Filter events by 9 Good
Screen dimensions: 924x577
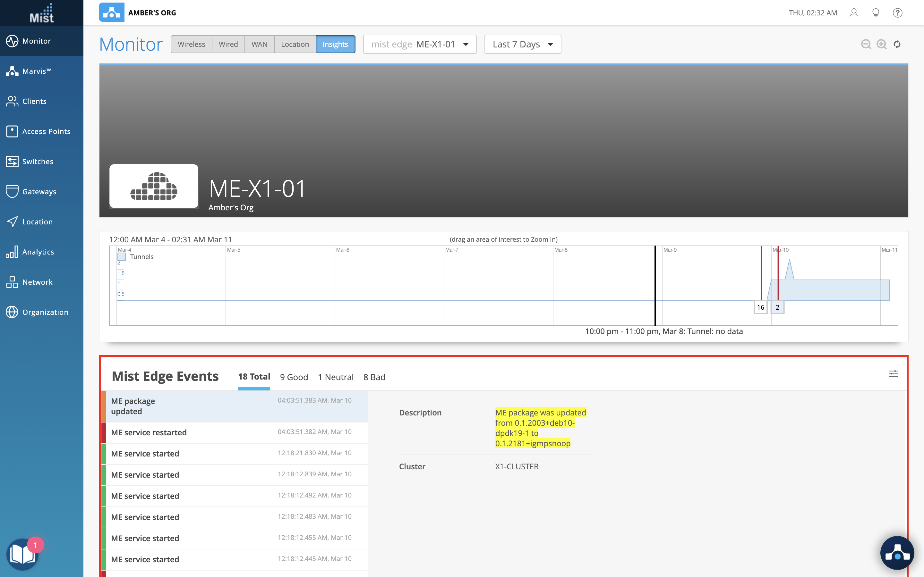tap(294, 377)
